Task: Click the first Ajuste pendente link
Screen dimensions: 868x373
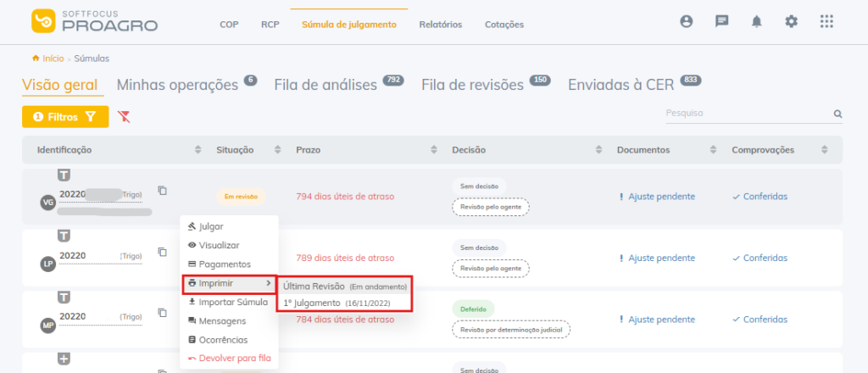Action: [x=661, y=197]
